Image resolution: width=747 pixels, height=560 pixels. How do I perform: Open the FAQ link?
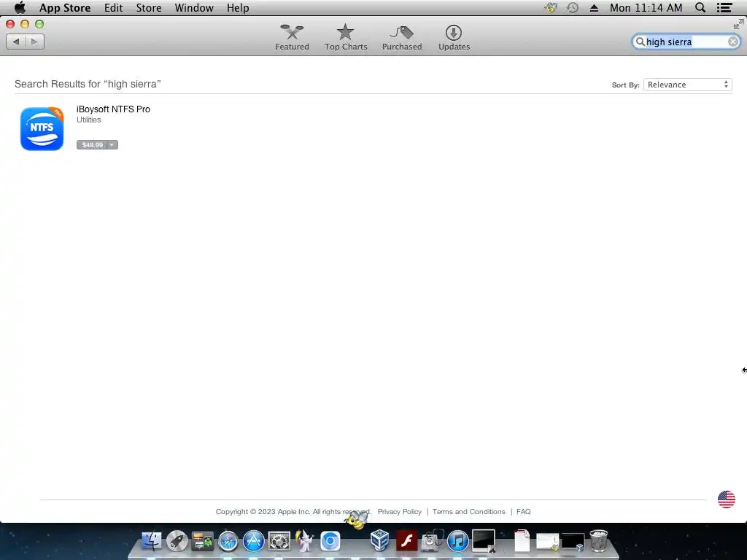[523, 511]
